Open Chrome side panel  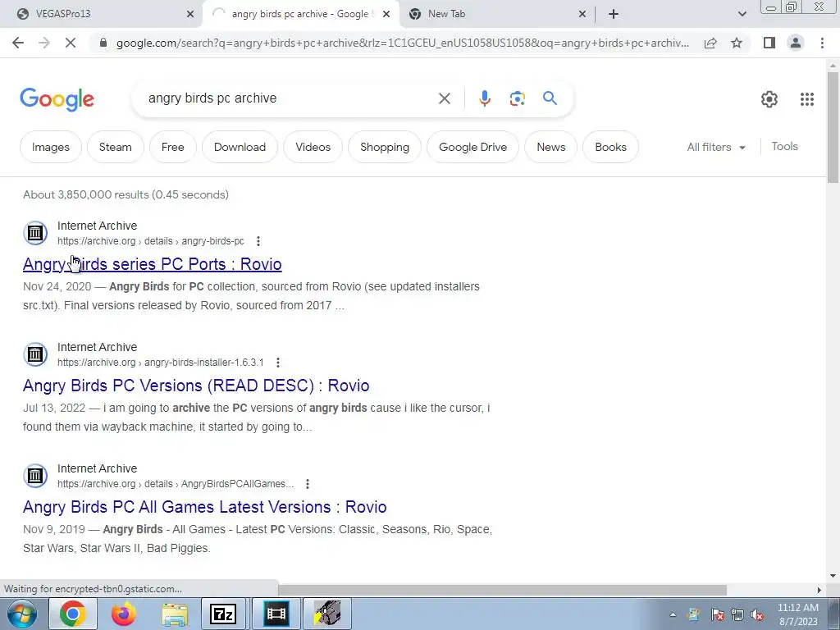point(769,43)
